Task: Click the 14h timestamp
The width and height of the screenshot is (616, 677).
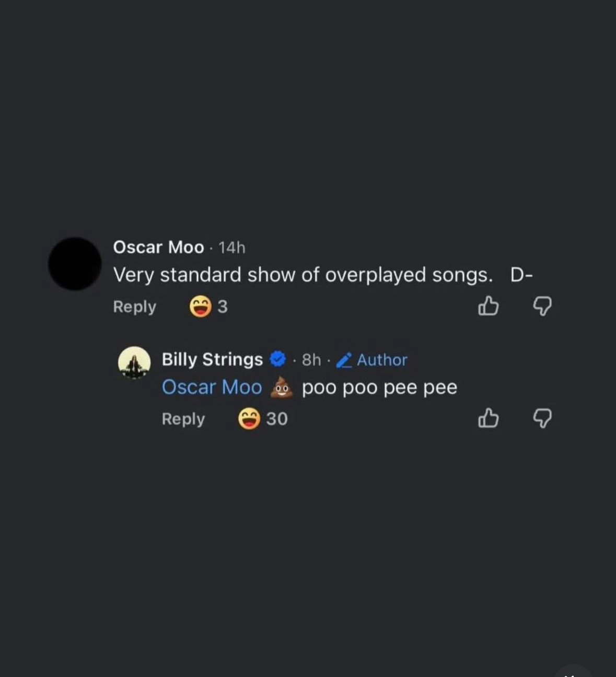Action: (231, 248)
